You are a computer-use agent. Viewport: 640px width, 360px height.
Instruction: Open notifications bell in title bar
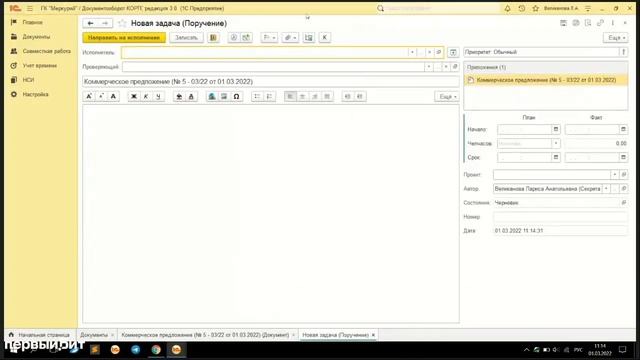point(507,8)
